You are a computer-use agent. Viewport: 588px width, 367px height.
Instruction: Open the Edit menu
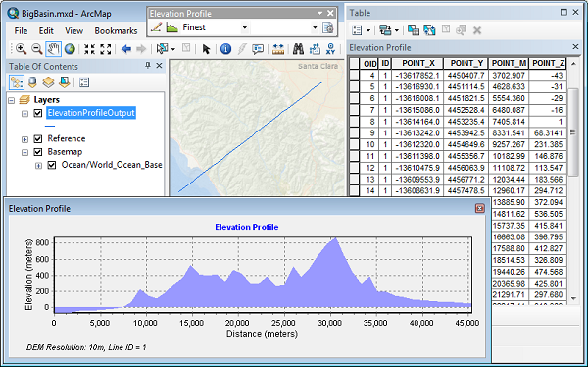(46, 31)
